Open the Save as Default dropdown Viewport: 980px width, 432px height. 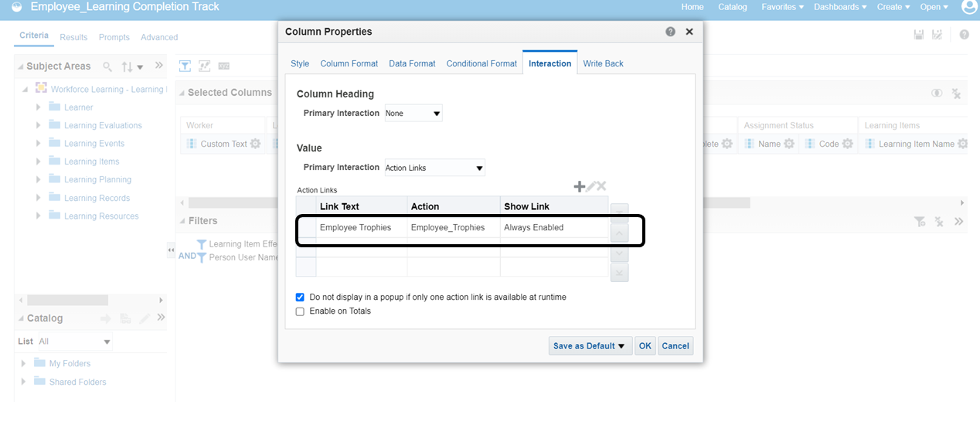point(590,346)
